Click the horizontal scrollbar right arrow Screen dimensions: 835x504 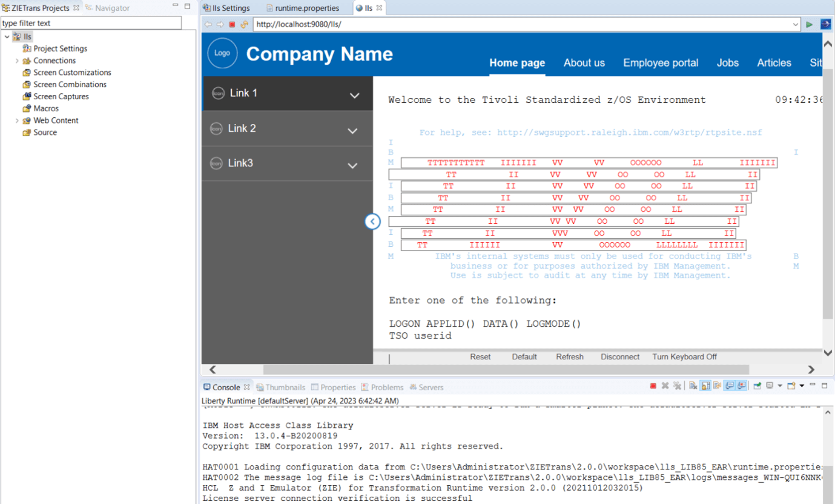[811, 370]
